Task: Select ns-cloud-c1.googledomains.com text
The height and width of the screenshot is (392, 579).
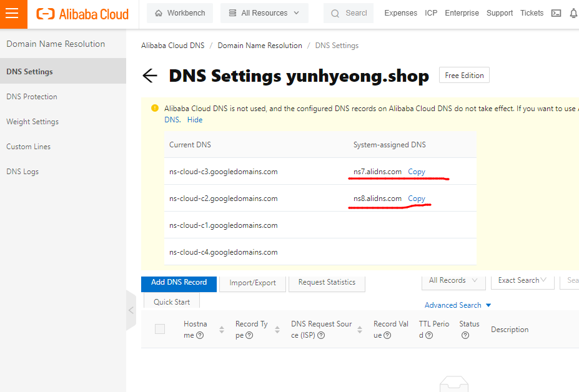Action: click(x=224, y=225)
